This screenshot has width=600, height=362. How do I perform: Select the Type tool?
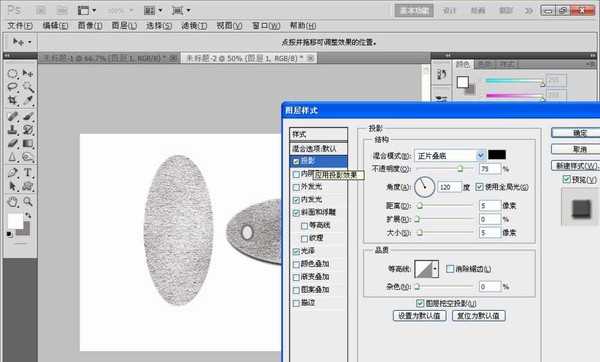pos(28,172)
